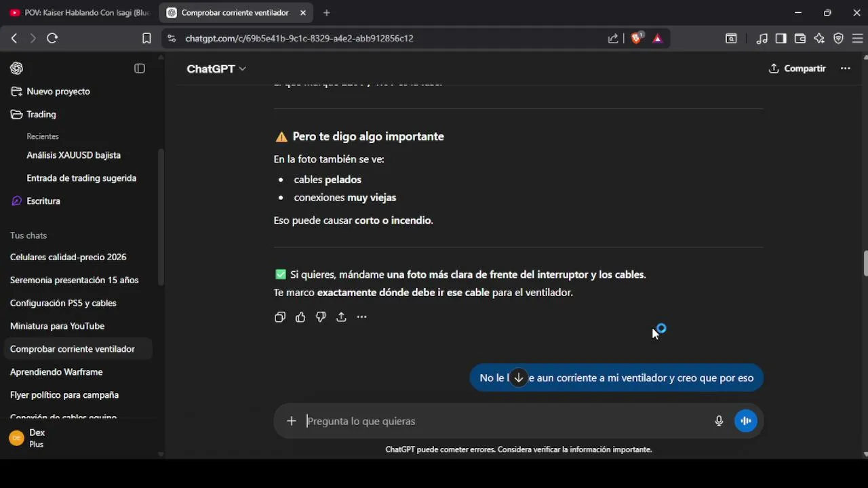This screenshot has width=868, height=488.
Task: Click the 'Recientes' label under Trading
Action: coord(43,137)
